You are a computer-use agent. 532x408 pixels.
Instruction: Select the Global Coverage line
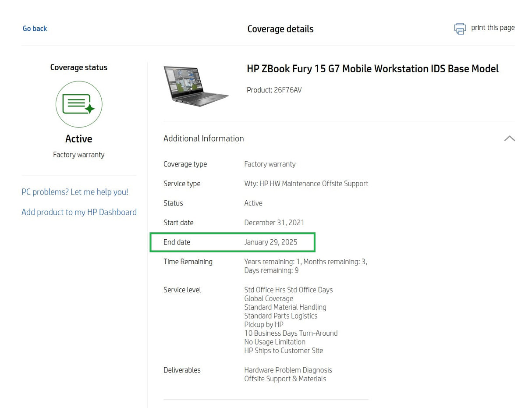coord(269,299)
